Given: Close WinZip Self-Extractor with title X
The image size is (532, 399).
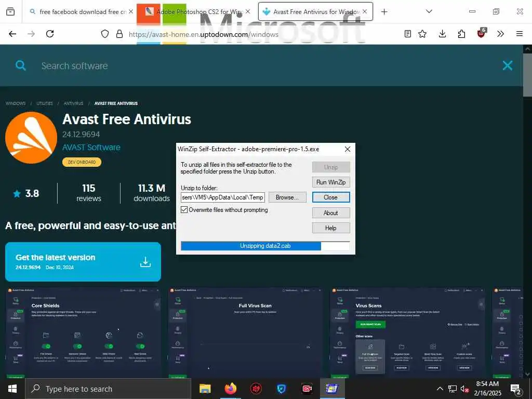Looking at the screenshot, I should tap(348, 149).
